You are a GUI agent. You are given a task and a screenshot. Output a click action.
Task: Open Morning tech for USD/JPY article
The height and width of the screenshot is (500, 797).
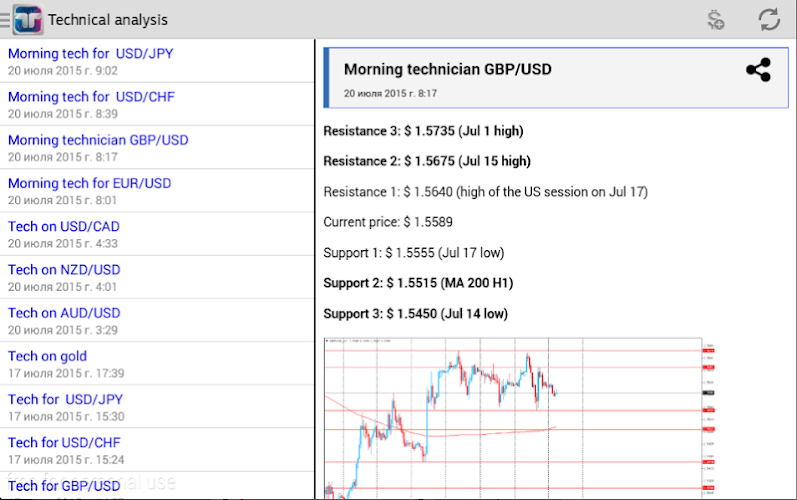coord(157,60)
